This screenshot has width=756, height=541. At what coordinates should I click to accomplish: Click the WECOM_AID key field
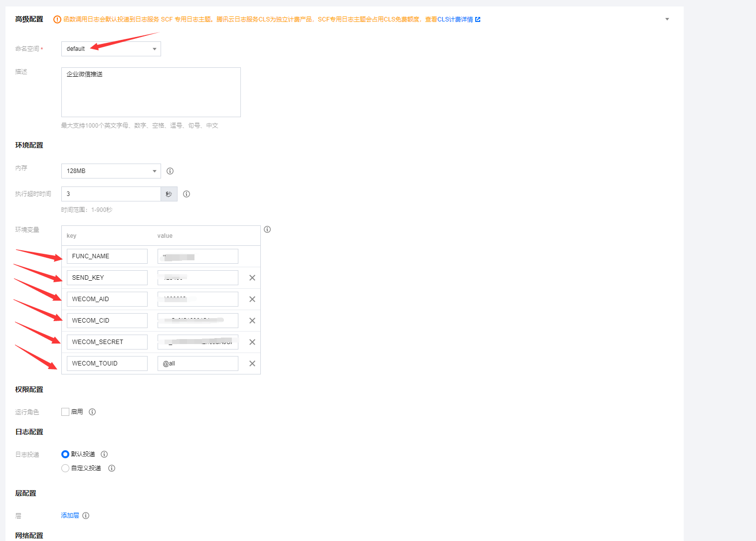(x=107, y=299)
